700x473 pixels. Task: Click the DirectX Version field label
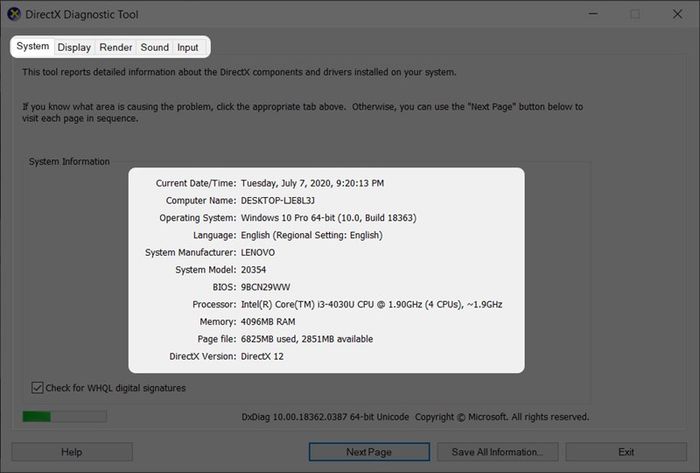(x=203, y=356)
